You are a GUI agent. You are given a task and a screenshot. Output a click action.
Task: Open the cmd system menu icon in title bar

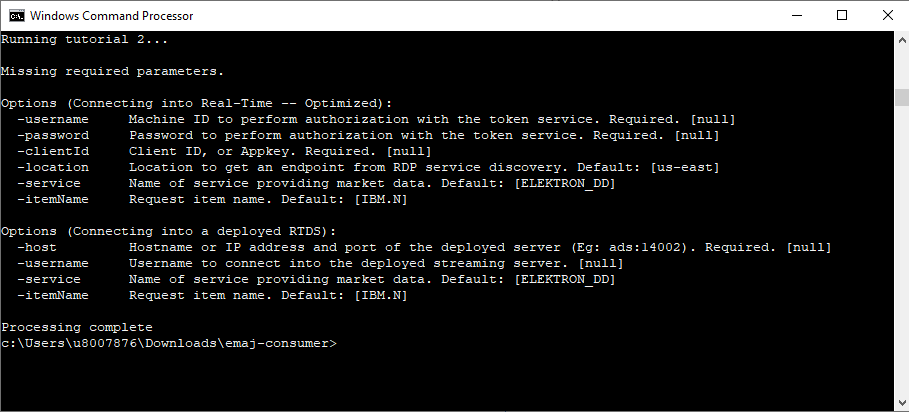click(x=17, y=16)
